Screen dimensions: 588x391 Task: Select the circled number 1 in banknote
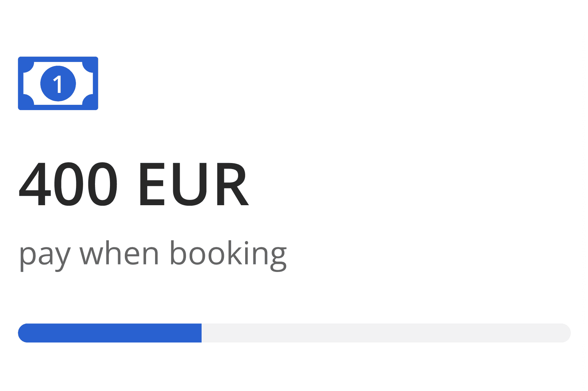[x=58, y=83]
